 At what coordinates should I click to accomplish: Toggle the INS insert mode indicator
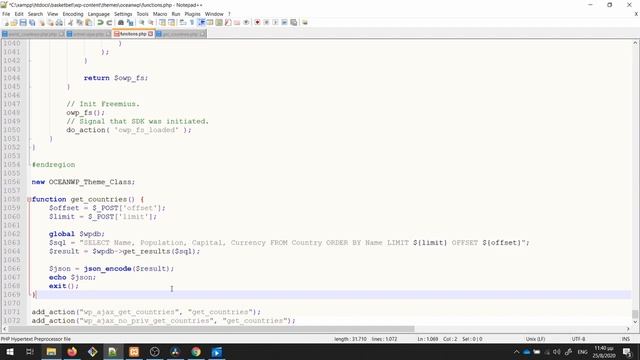pos(625,339)
